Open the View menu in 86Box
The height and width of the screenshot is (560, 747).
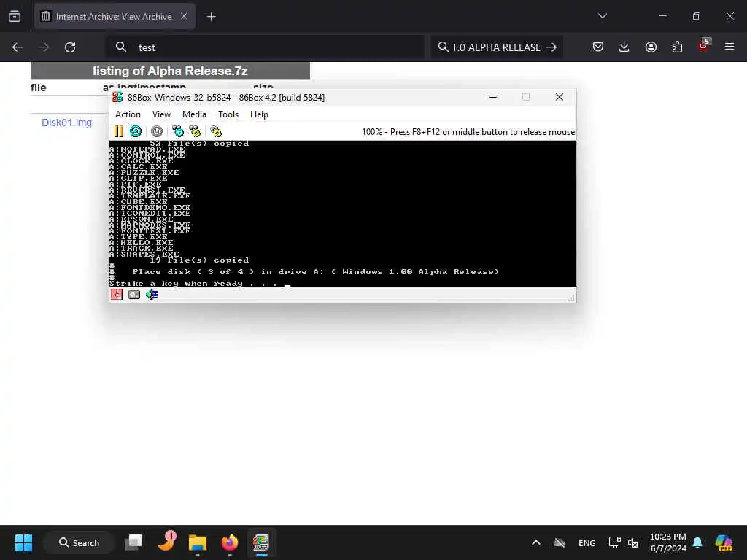161,114
